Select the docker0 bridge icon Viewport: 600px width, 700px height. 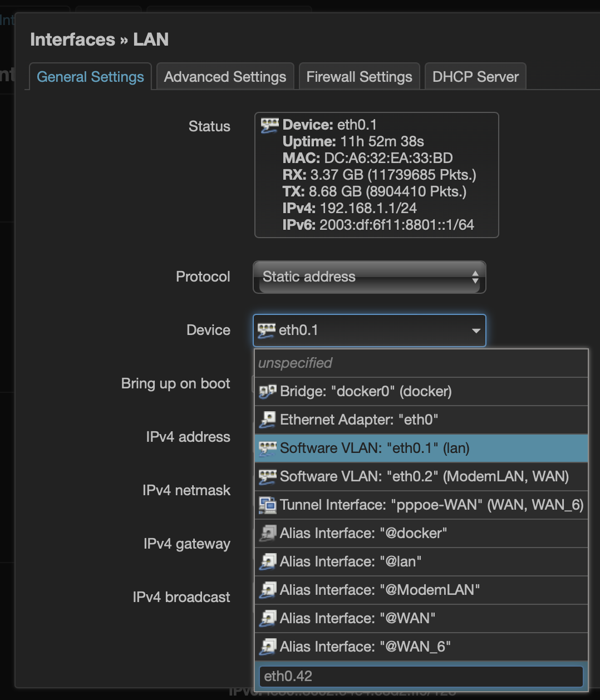(x=268, y=391)
